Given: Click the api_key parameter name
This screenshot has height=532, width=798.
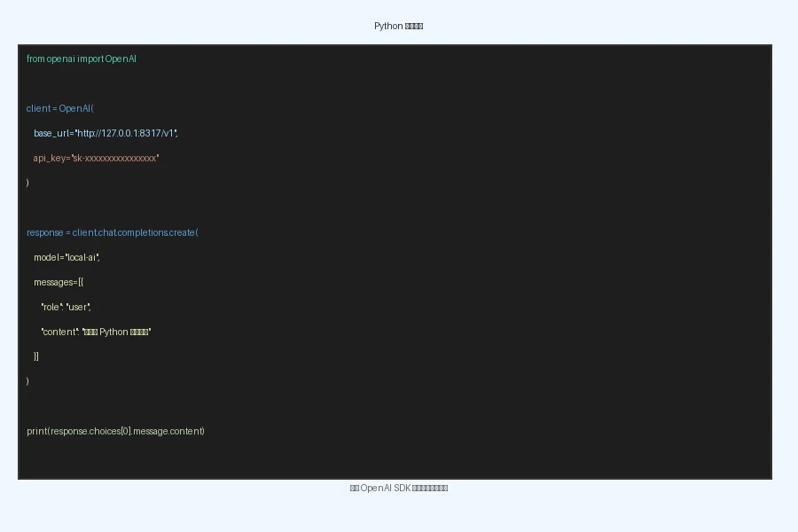Looking at the screenshot, I should pyautogui.click(x=49, y=159).
